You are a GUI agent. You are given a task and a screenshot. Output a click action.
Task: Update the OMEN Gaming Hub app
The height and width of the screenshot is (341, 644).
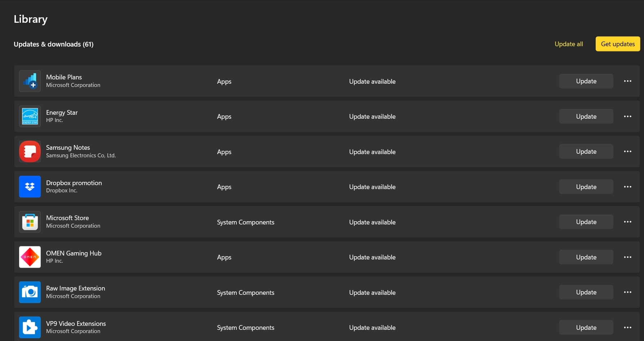click(x=586, y=257)
